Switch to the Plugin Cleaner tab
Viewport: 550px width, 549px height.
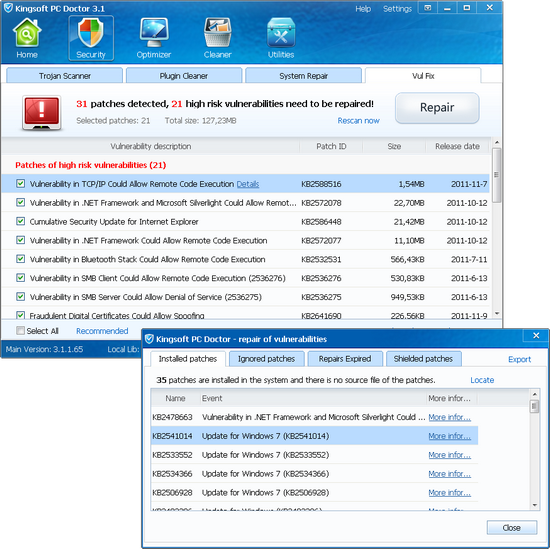pyautogui.click(x=184, y=75)
